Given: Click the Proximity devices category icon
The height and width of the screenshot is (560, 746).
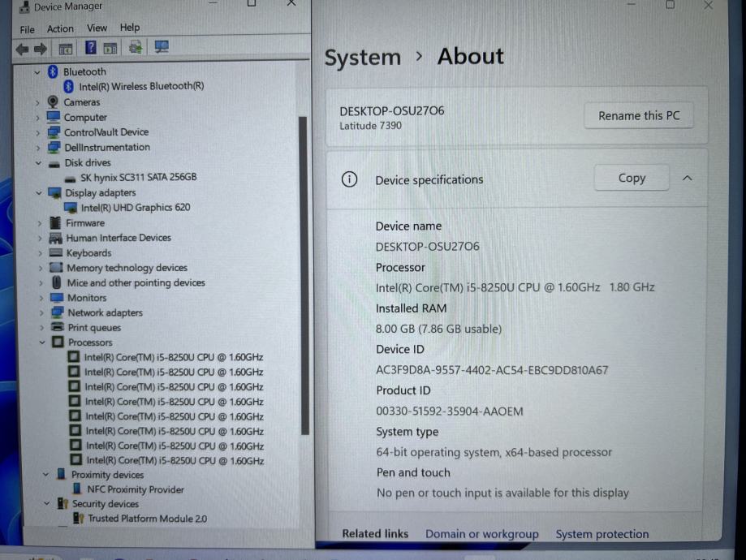Looking at the screenshot, I should coord(61,474).
